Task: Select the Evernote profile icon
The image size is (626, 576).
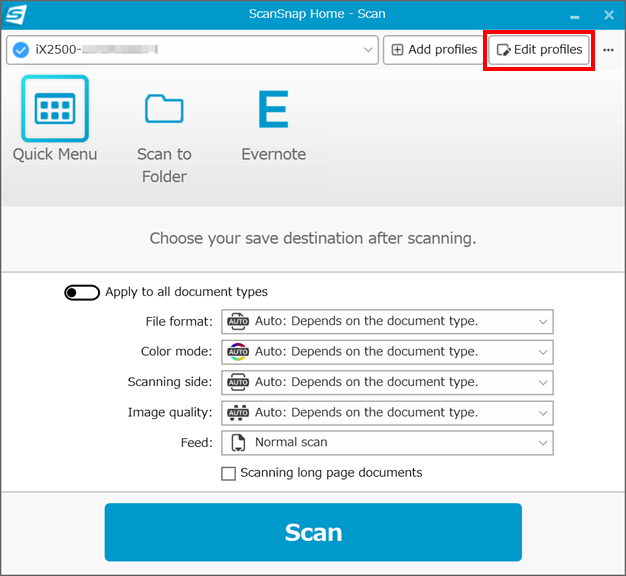Action: tap(273, 109)
